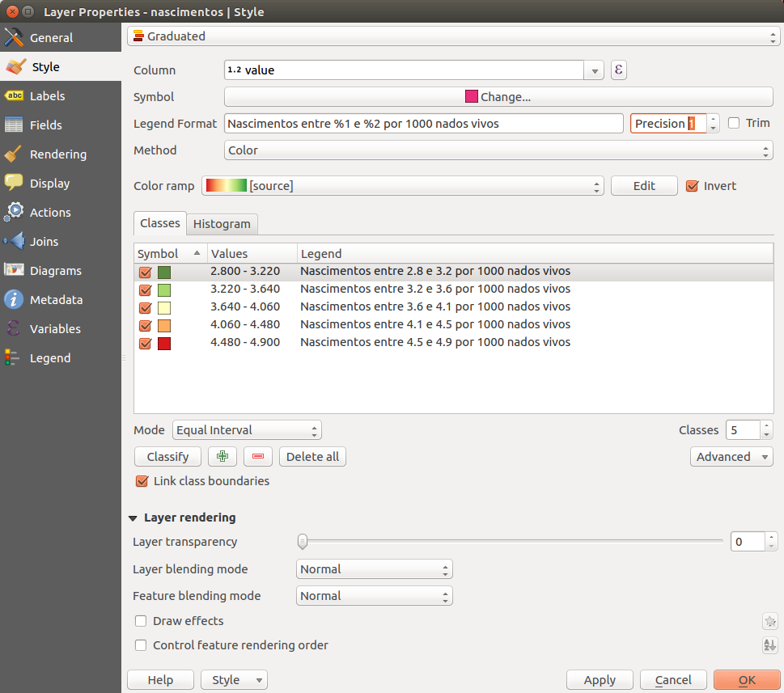Click the expression editor epsilon icon
Screen dimensions: 784x693
(x=619, y=70)
